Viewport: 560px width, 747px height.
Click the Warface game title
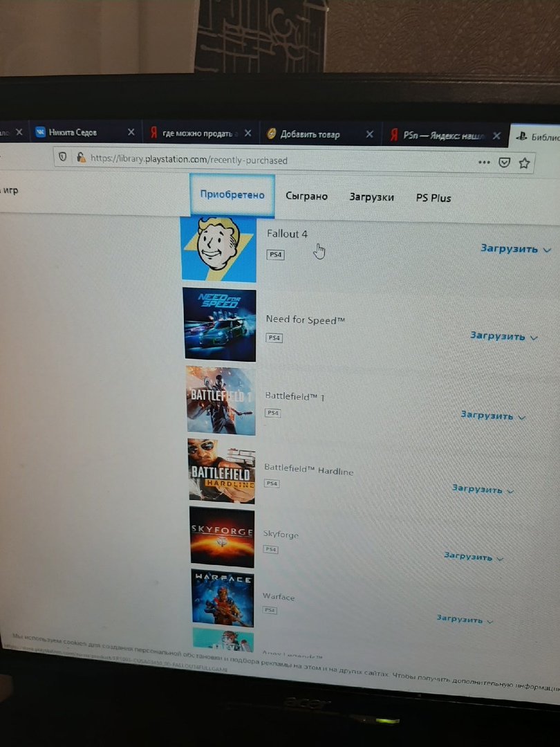(279, 596)
